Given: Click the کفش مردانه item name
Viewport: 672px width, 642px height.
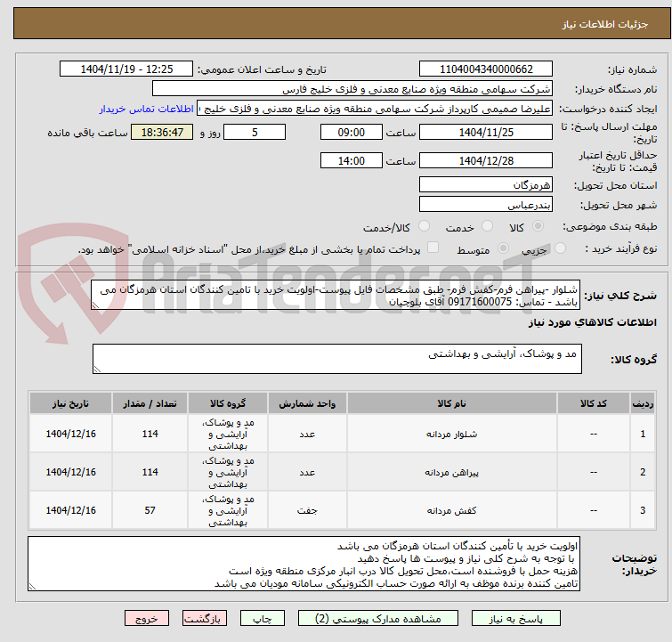Looking at the screenshot, I should [x=452, y=510].
